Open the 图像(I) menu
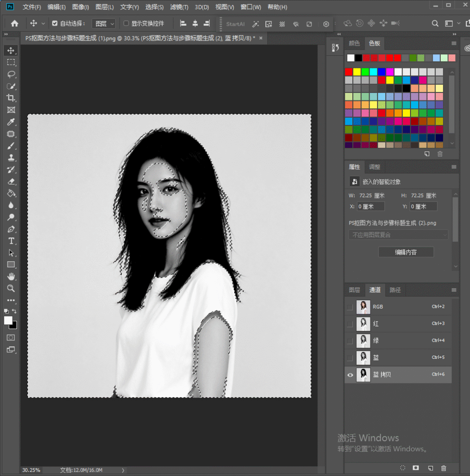 point(80,7)
